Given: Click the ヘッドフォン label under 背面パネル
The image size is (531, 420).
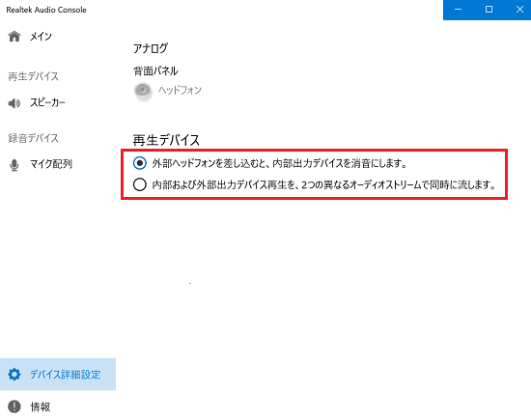Looking at the screenshot, I should [x=180, y=91].
